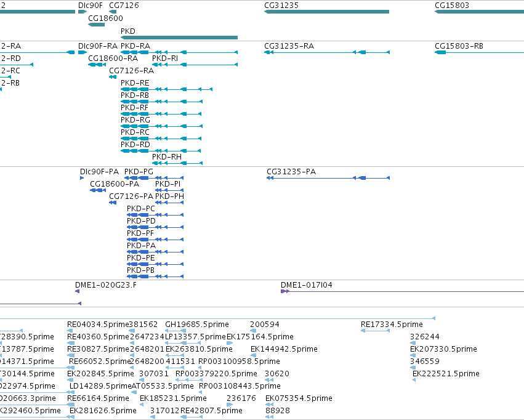Select feature DME1-020G23.F
This screenshot has height=420, width=524.
77,291
